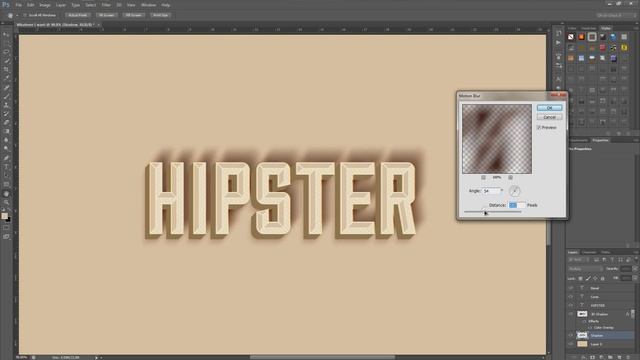Hide the HIPSTER text layer
Screen dimensions: 640x360
pos(571,305)
